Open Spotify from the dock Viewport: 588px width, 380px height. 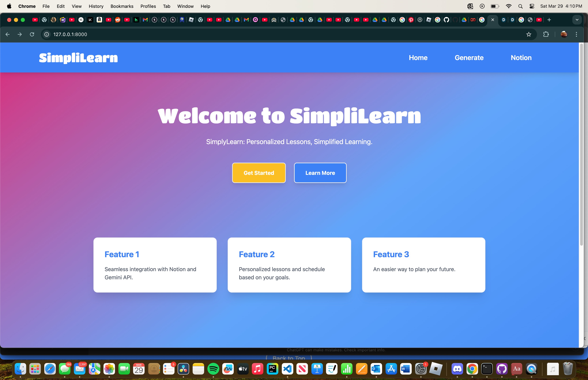(x=213, y=369)
